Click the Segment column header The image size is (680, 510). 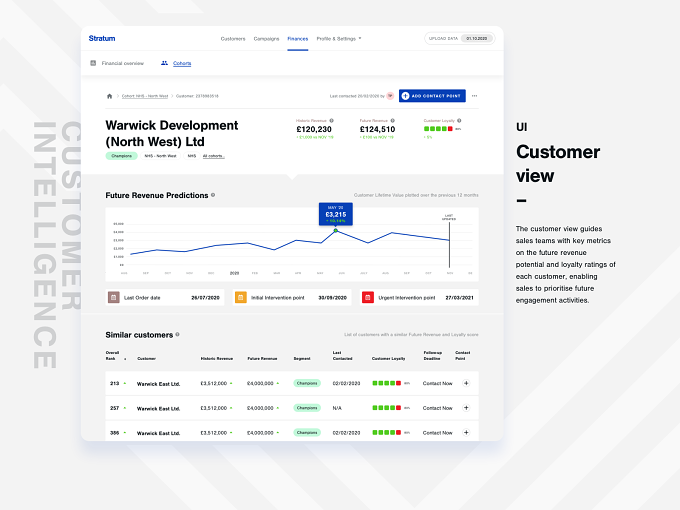coord(302,359)
